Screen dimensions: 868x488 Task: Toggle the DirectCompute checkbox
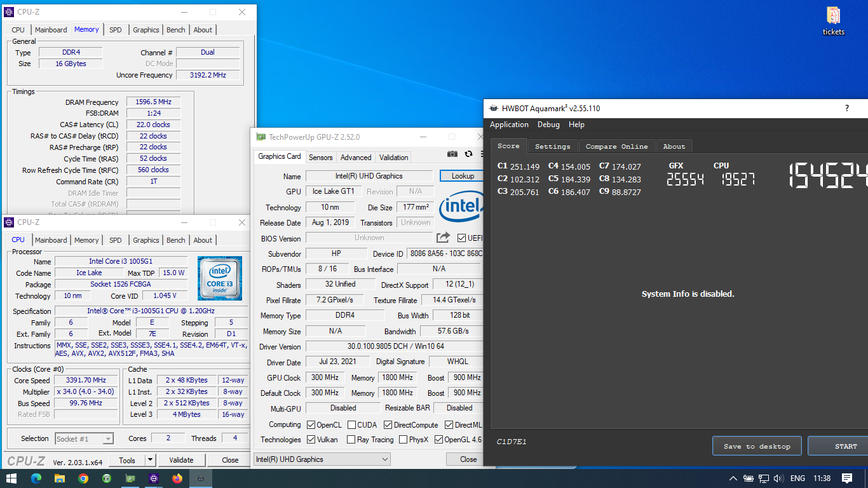pos(388,425)
